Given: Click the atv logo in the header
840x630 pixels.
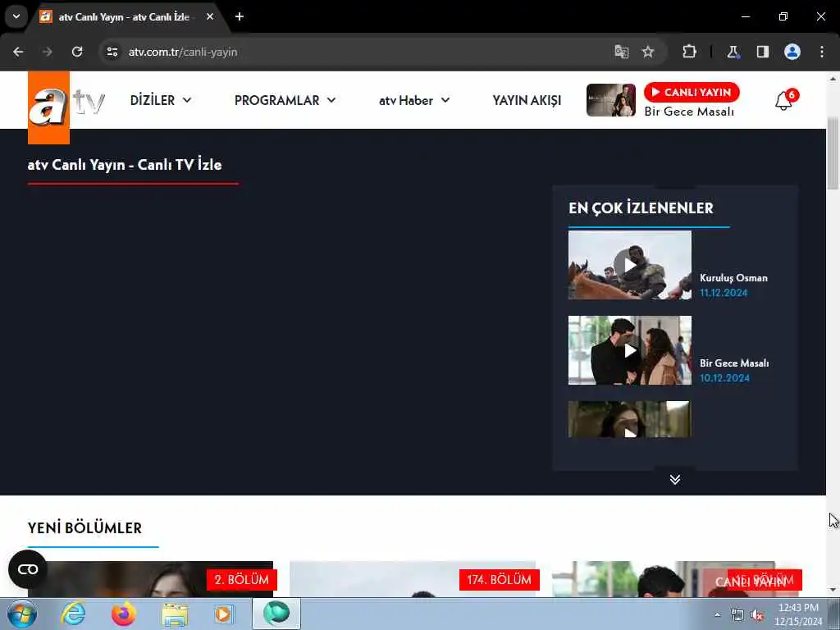Looking at the screenshot, I should [66, 107].
